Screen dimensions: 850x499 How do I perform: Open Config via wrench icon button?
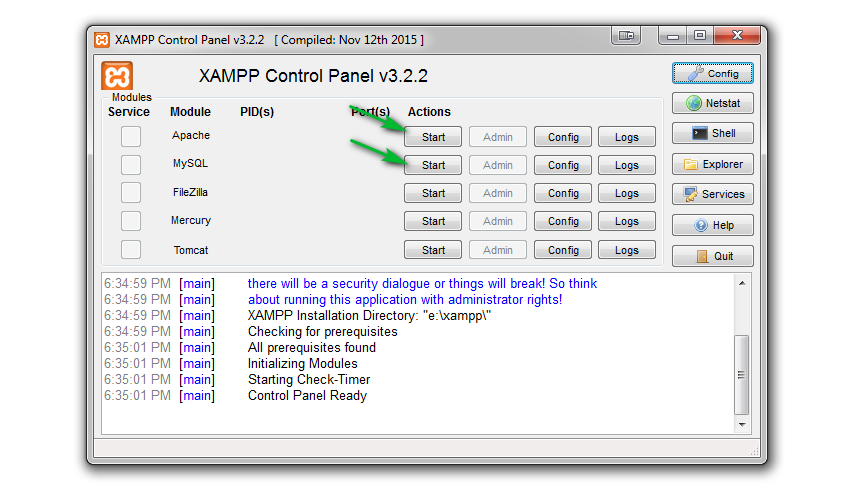coord(712,73)
